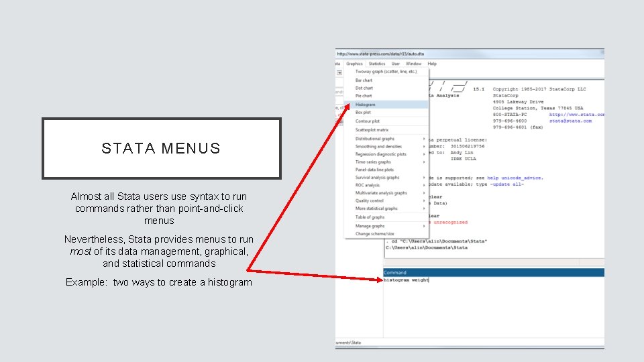This screenshot has width=644, height=362.
Task: Select the 'IDRE UCLA' license text
Action: point(464,159)
